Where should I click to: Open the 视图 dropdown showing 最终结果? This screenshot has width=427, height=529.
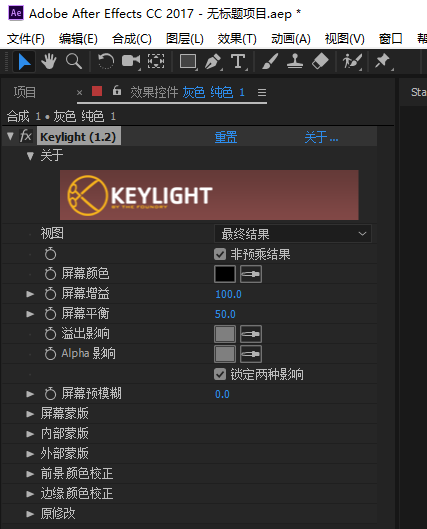pos(293,234)
